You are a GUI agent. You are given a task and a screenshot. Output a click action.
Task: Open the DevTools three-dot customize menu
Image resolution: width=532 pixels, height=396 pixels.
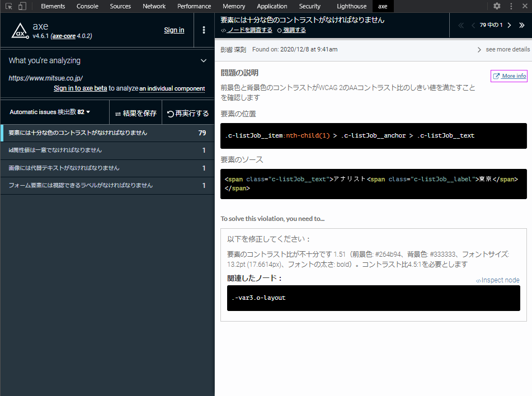511,6
